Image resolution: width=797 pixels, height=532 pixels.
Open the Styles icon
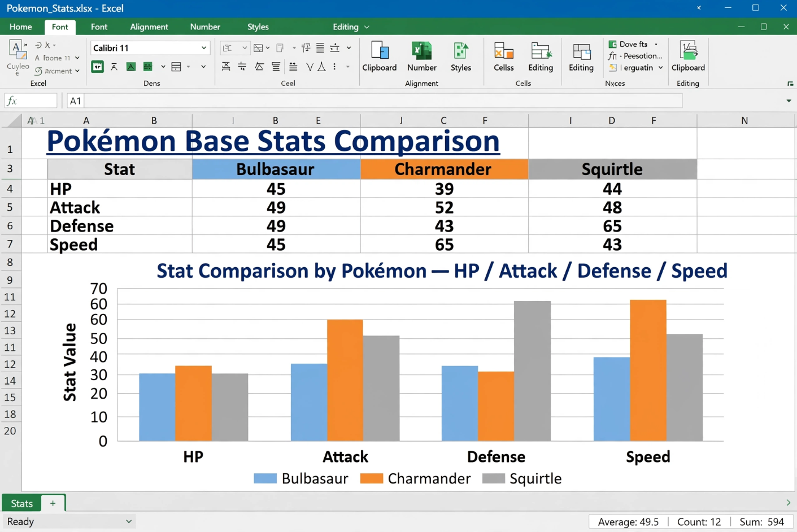[460, 50]
